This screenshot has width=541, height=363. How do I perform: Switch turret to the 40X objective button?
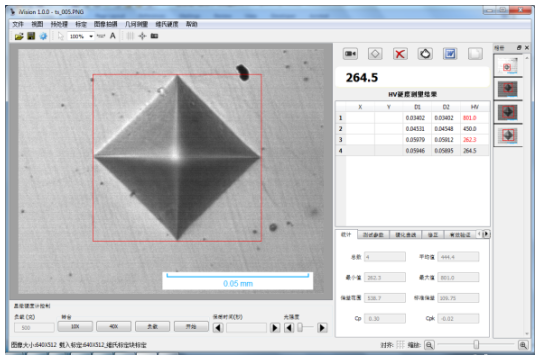(x=114, y=326)
